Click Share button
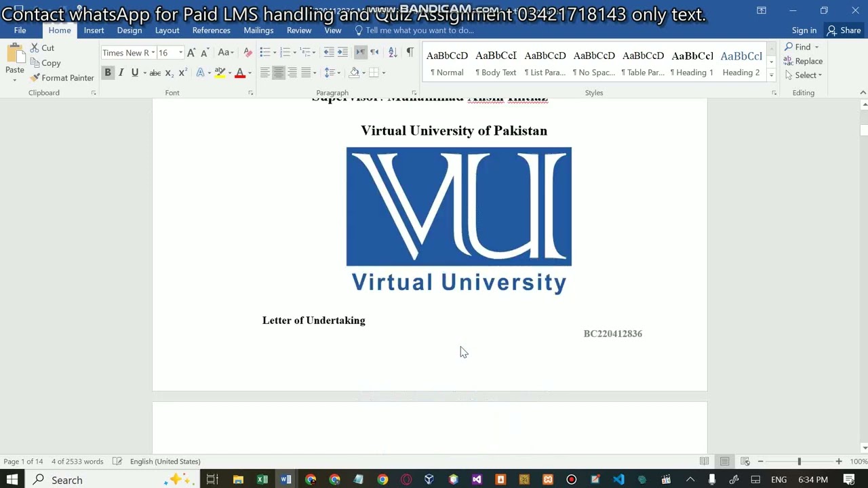868x488 pixels. (x=844, y=30)
